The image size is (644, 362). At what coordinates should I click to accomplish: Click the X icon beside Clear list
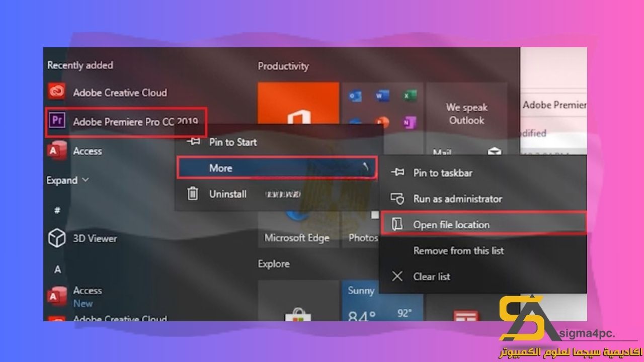pos(397,276)
